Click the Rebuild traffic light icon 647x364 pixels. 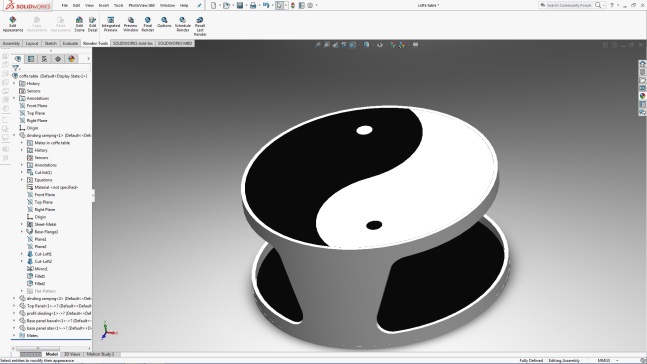tap(293, 5)
